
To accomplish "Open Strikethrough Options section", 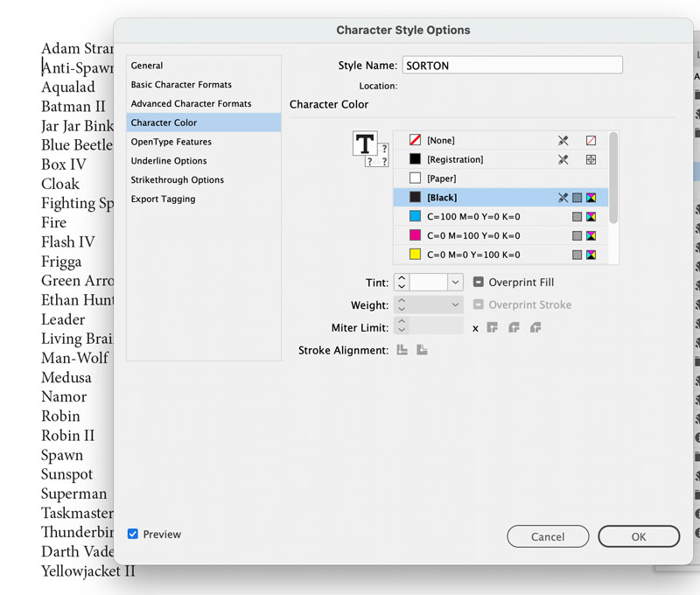I will coord(204,180).
